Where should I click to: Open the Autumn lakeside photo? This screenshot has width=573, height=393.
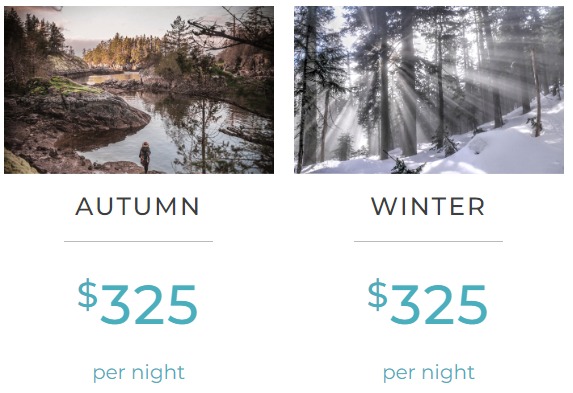(x=139, y=90)
